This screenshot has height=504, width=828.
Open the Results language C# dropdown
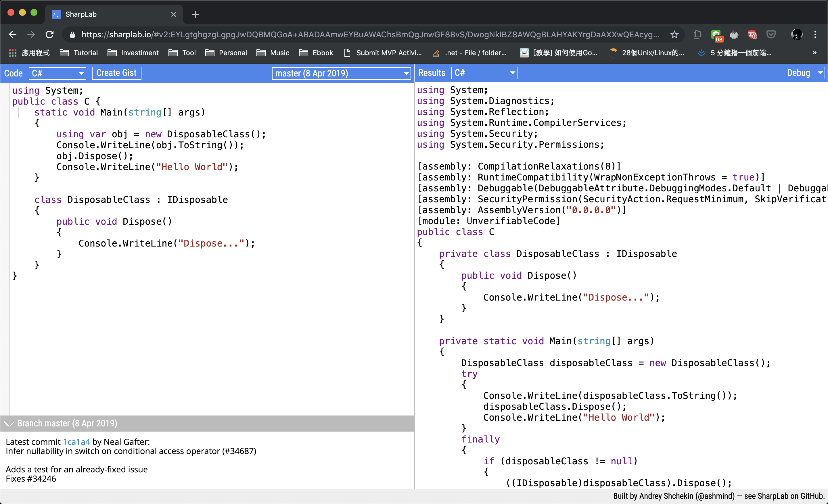click(x=484, y=73)
